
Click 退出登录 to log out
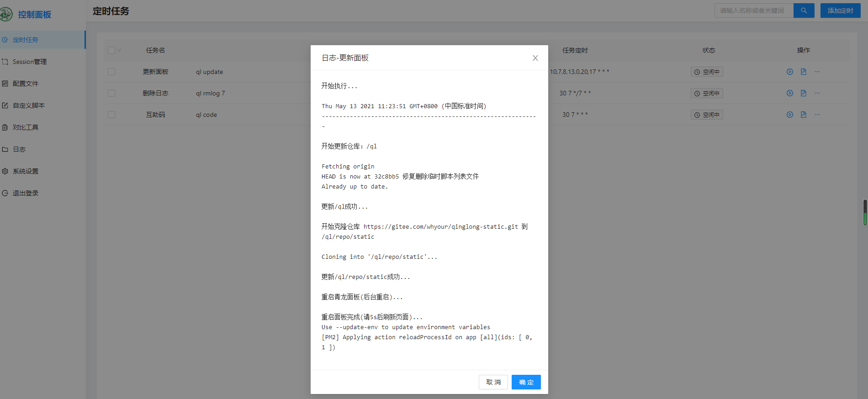[x=42, y=193]
